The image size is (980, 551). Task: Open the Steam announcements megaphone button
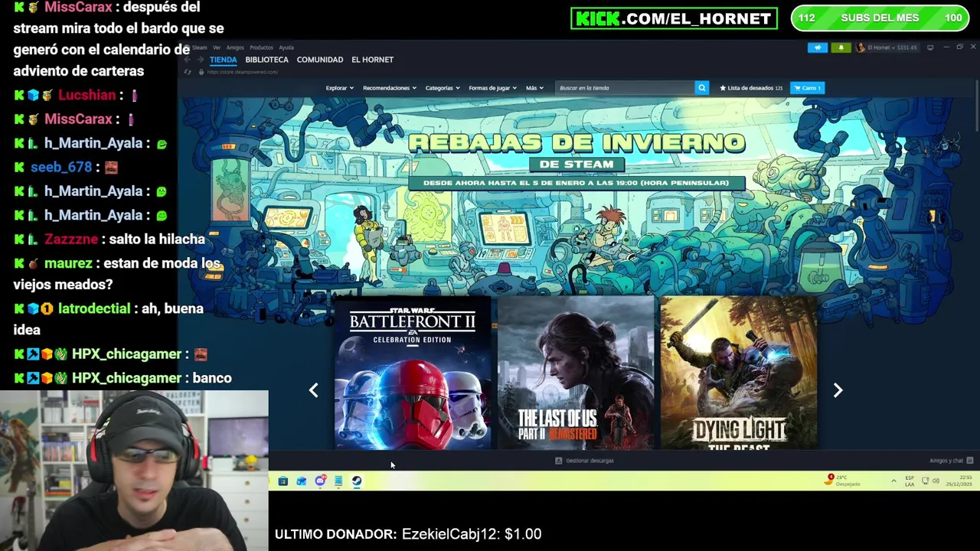pos(817,47)
